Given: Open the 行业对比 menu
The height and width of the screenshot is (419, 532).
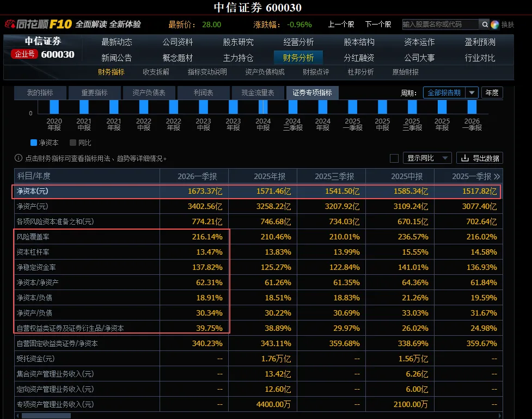Looking at the screenshot, I should pos(480,58).
